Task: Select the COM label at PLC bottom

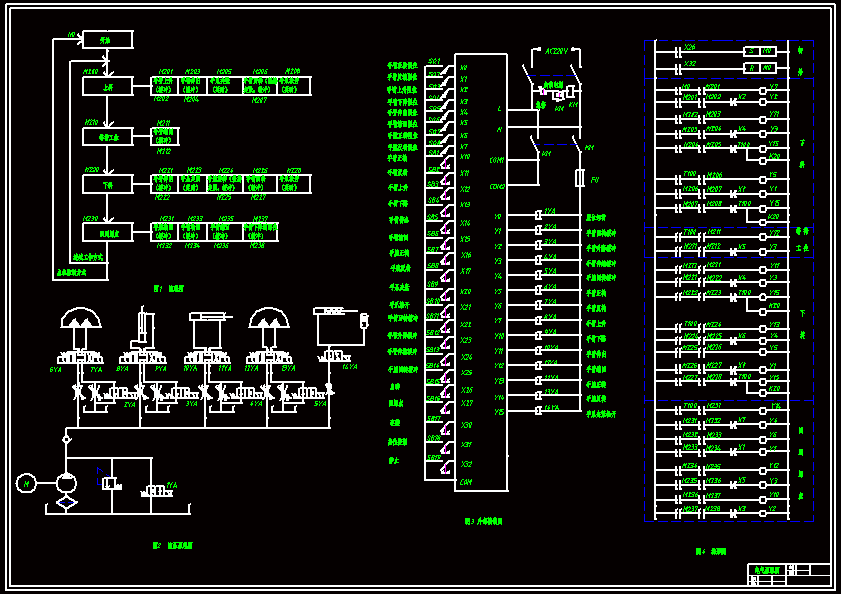Action: point(466,482)
